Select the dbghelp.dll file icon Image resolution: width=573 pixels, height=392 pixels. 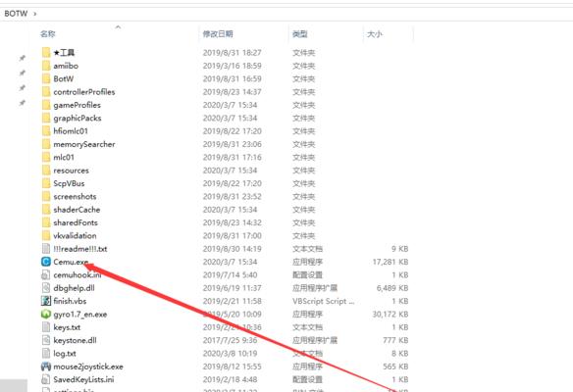(46, 288)
